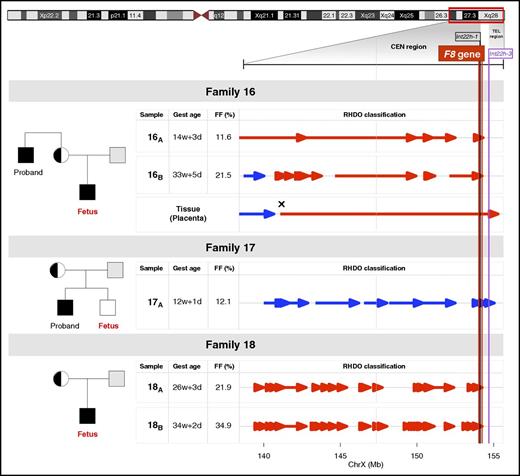Select Family 17 gray father square
Screen dimensions: 520x476
pyautogui.click(x=115, y=270)
